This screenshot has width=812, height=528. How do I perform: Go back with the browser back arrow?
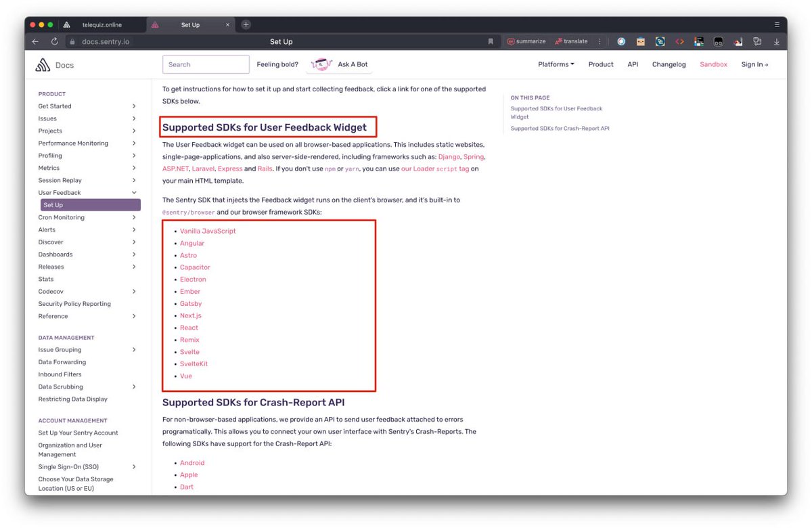pos(36,41)
